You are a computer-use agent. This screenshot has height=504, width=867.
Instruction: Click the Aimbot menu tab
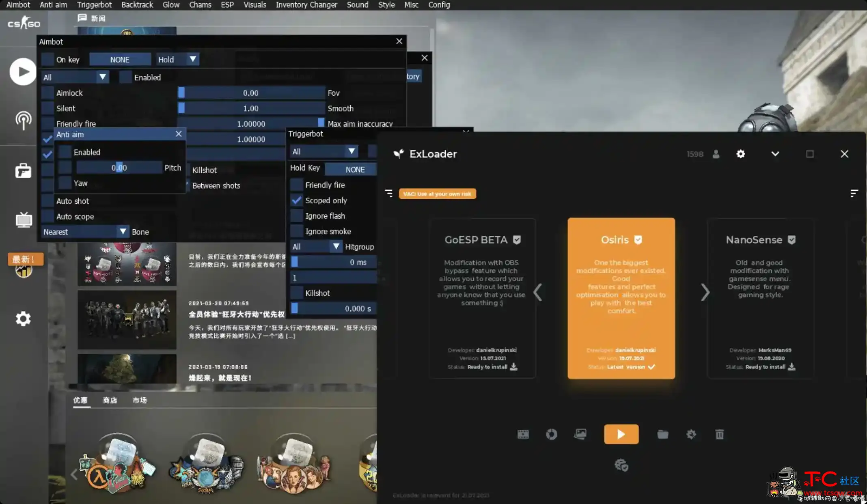click(x=17, y=5)
